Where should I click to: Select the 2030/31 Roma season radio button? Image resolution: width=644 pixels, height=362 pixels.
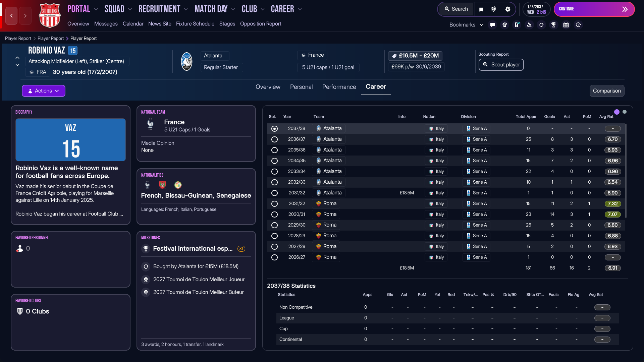(x=274, y=215)
